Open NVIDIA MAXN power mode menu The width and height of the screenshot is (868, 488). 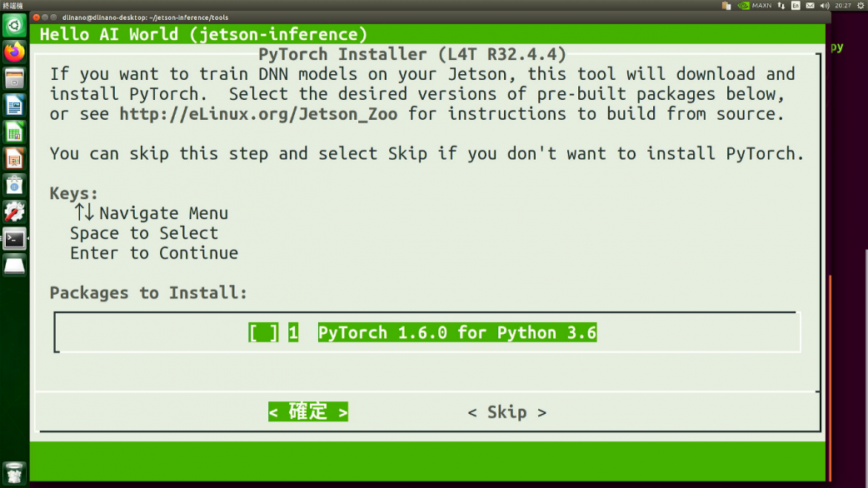755,6
